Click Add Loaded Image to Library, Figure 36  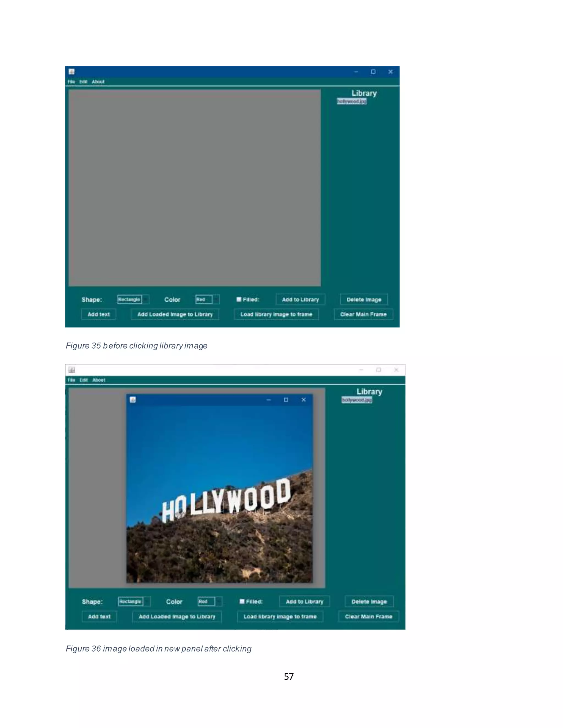(177, 616)
